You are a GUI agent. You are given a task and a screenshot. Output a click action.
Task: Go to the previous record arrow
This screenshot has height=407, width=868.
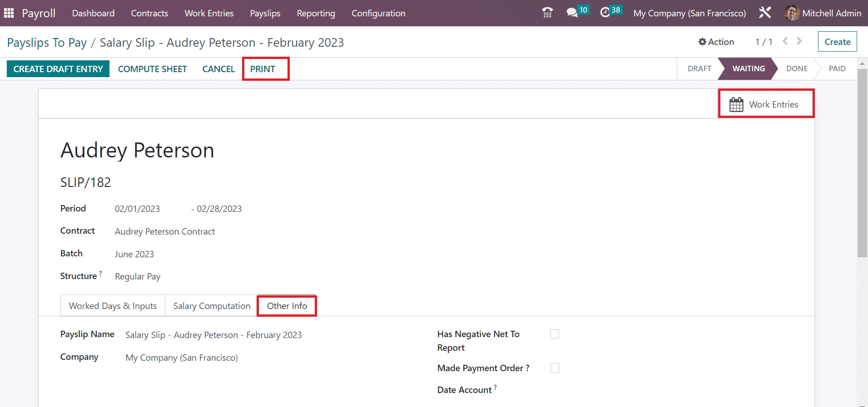pyautogui.click(x=785, y=41)
